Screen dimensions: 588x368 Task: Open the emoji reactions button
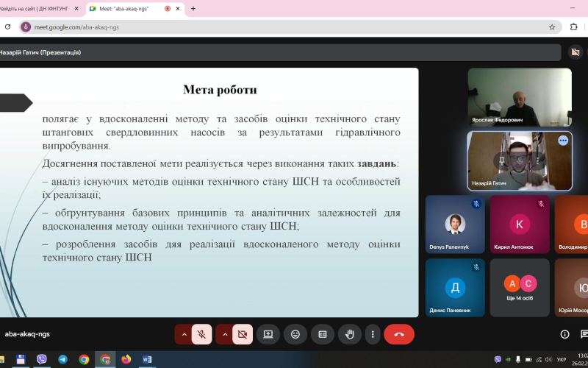(295, 334)
